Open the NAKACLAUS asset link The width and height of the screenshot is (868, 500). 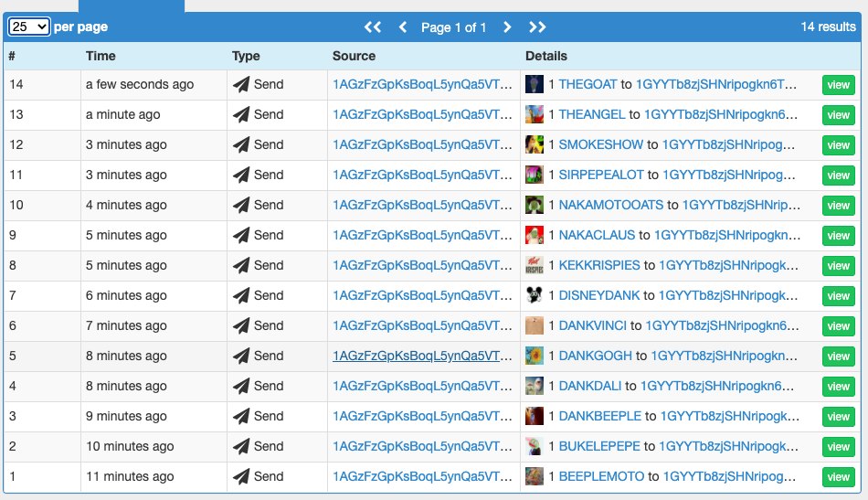597,235
